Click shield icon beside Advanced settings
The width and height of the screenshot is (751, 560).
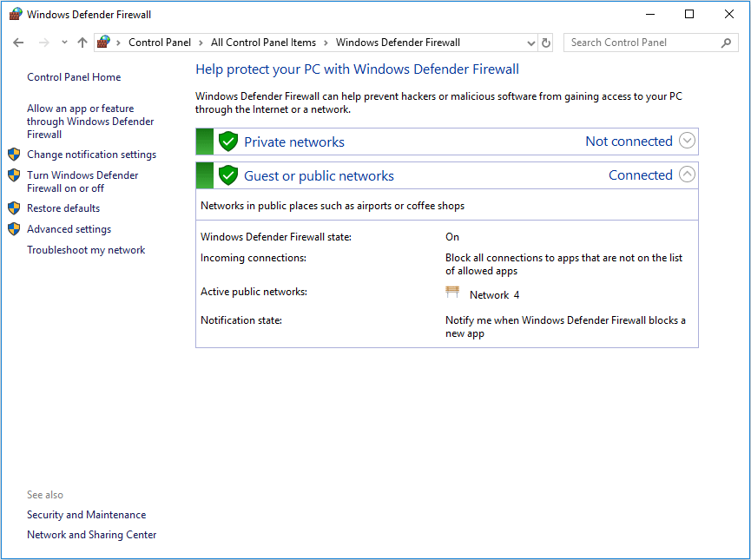point(14,229)
